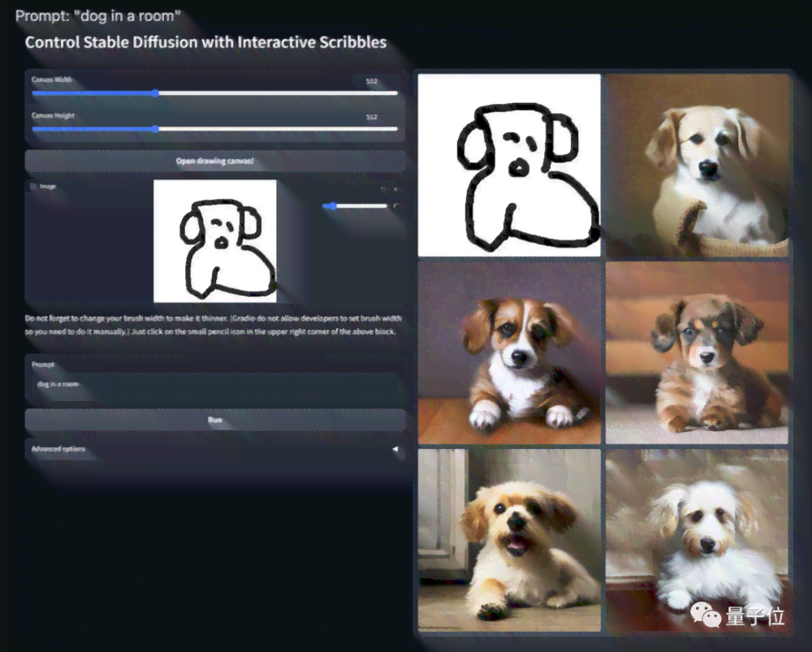Expand the Advanced options section
812x652 pixels.
coord(215,449)
